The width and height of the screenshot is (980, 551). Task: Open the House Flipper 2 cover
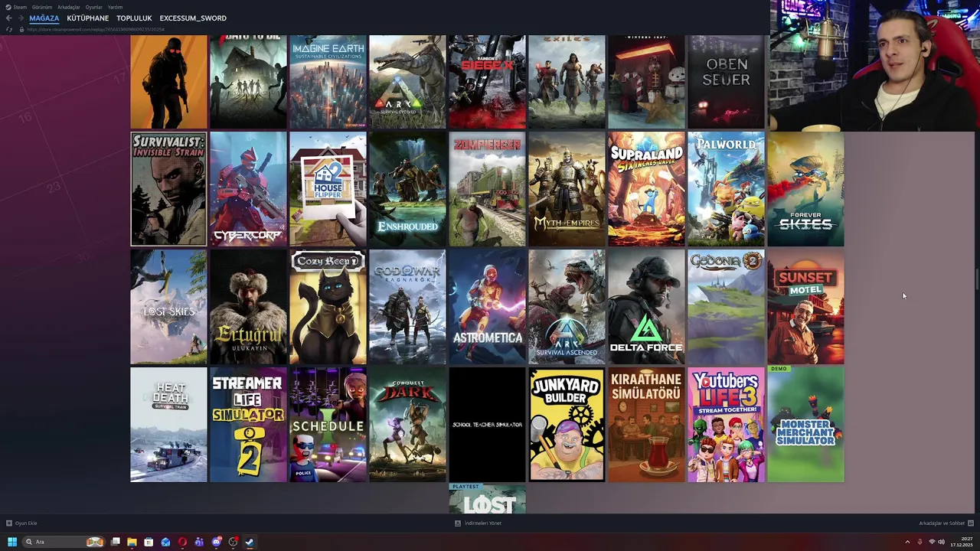[328, 189]
